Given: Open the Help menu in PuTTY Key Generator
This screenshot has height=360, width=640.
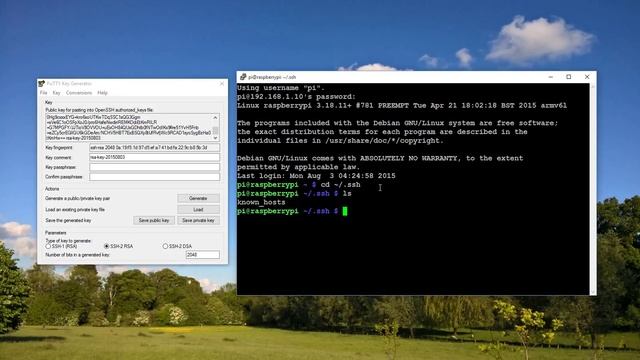Looking at the screenshot, I should (102, 93).
